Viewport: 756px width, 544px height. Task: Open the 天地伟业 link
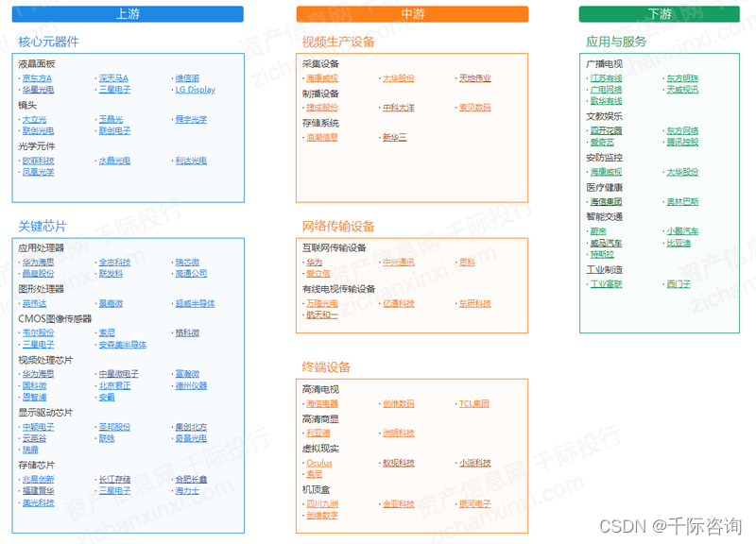click(475, 78)
